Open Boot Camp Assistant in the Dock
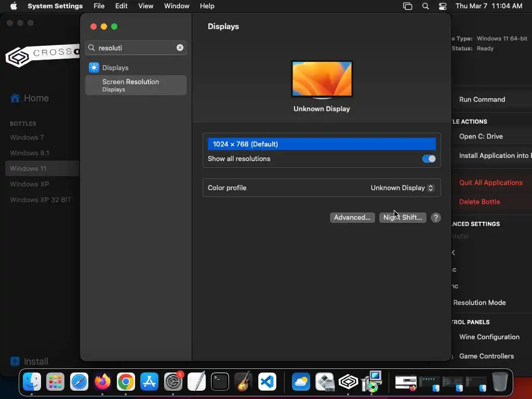The image size is (532, 399). click(325, 382)
